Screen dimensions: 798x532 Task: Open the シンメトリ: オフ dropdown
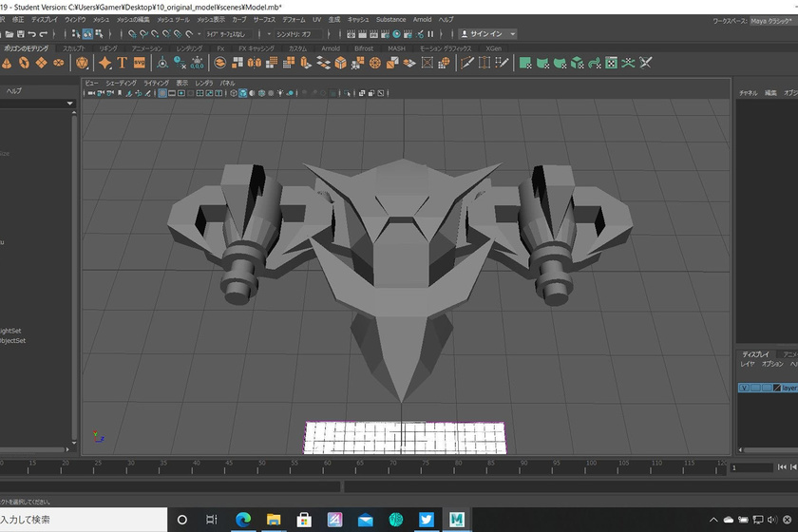299,34
